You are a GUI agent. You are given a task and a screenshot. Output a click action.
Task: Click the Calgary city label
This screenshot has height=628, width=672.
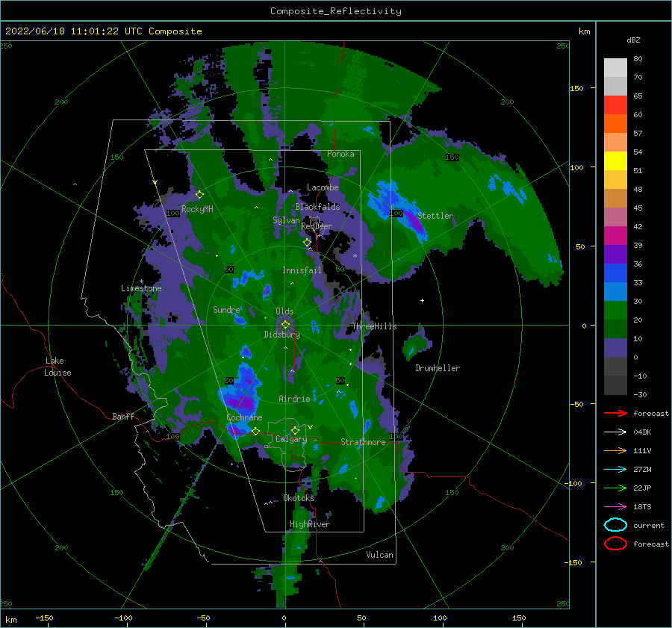291,439
